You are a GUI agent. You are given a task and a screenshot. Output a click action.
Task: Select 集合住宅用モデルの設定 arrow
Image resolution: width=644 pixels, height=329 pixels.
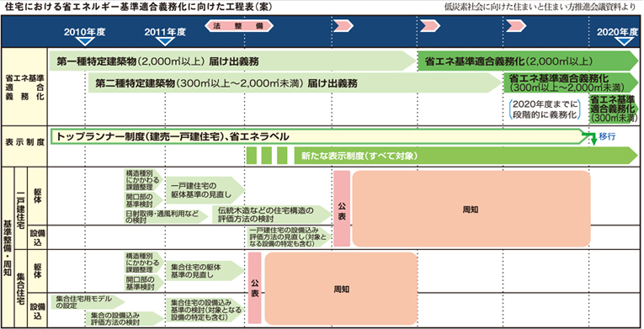click(87, 302)
